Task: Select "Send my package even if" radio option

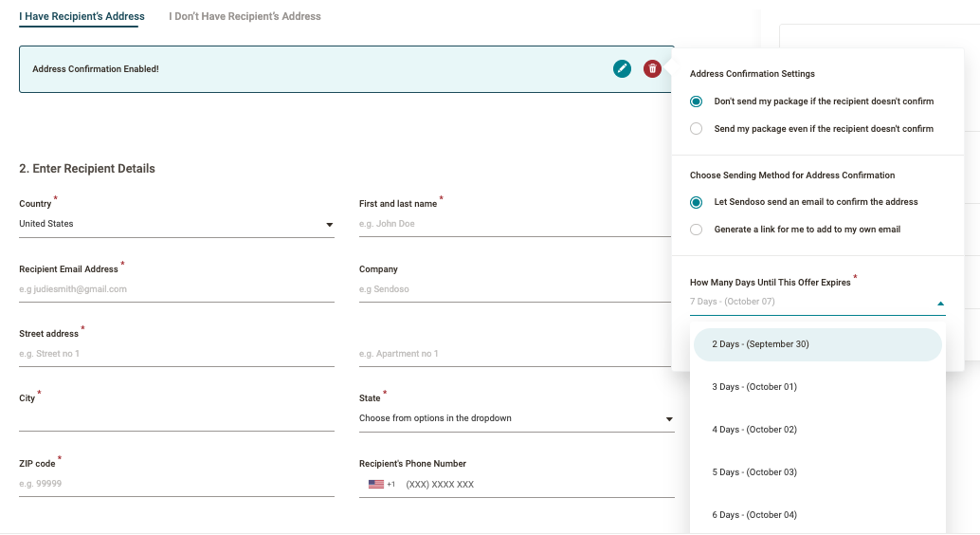Action: coord(697,129)
